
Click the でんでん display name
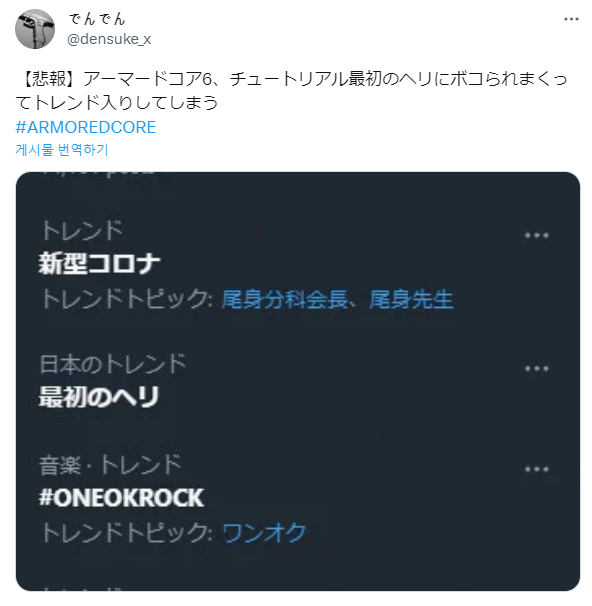97,19
